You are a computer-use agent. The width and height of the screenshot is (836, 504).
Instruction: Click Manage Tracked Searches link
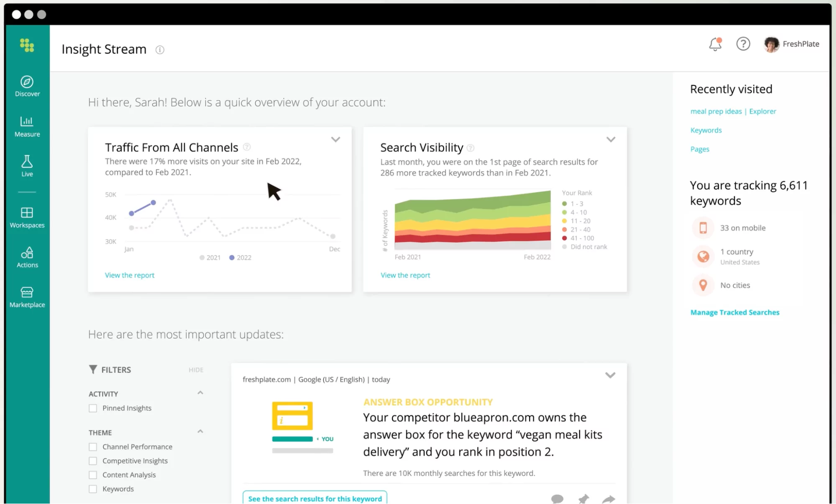(x=735, y=313)
